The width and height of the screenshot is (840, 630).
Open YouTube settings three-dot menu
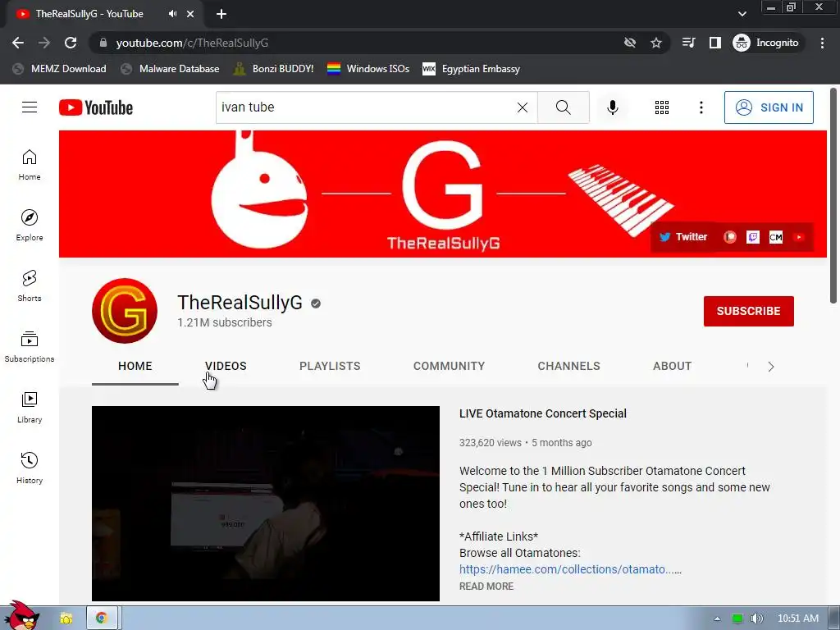(x=701, y=107)
